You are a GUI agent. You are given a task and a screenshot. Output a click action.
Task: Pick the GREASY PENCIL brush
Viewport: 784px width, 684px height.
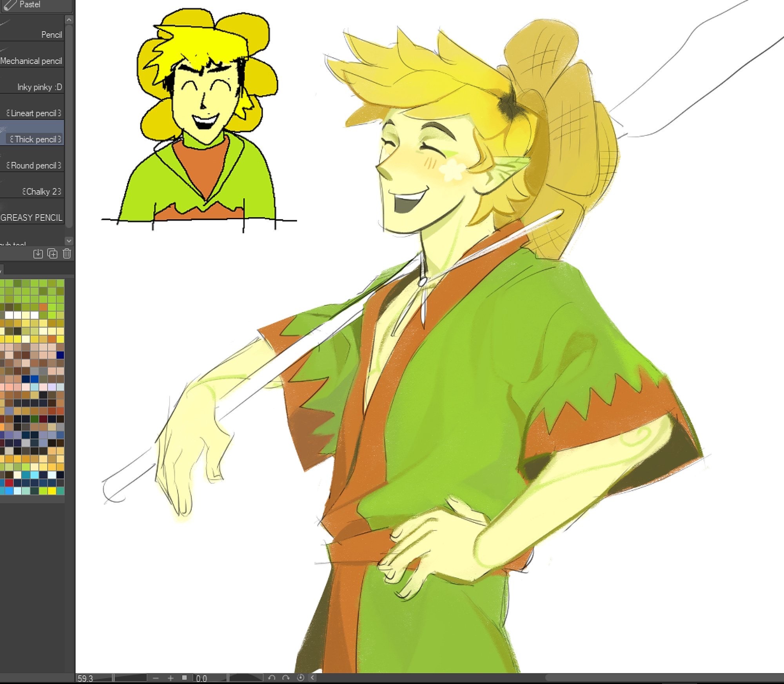[x=32, y=212]
